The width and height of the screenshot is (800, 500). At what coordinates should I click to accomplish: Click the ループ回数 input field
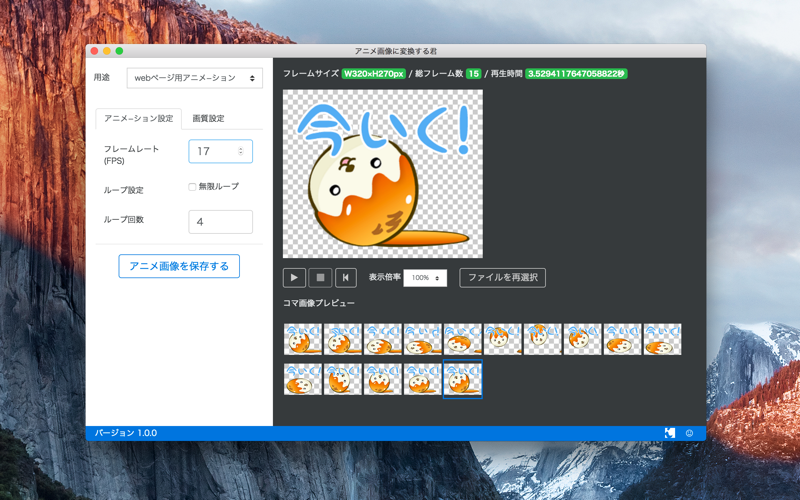click(220, 222)
